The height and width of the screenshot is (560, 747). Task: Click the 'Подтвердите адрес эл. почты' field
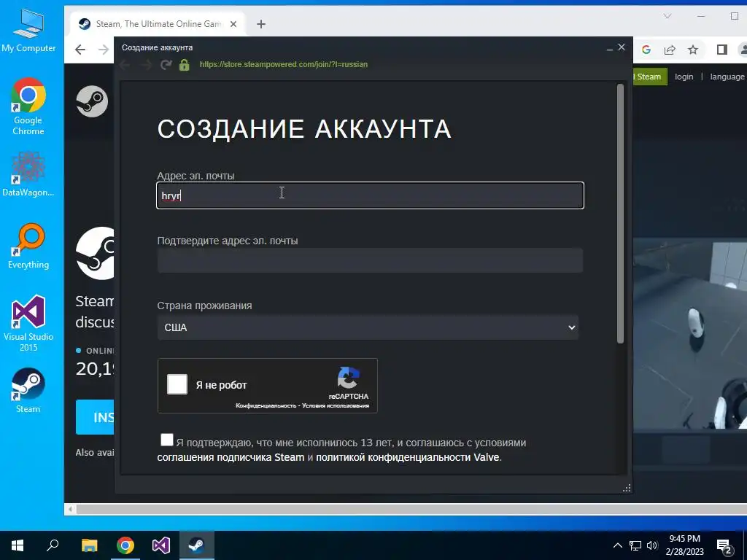[370, 260]
